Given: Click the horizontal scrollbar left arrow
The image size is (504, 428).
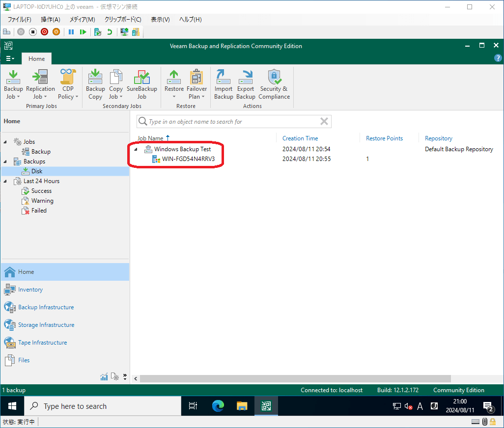Looking at the screenshot, I should coord(136,378).
